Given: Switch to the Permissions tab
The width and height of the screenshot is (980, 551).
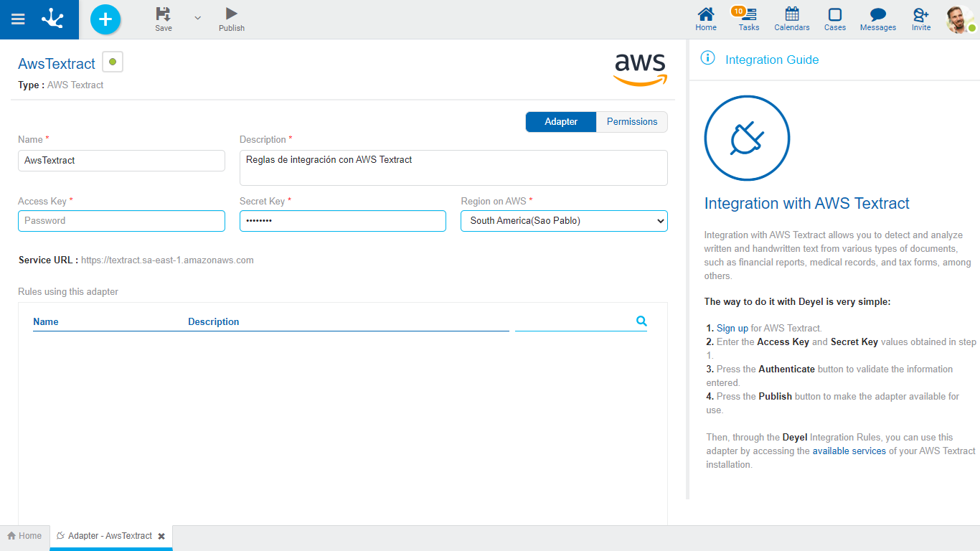Looking at the screenshot, I should point(631,122).
